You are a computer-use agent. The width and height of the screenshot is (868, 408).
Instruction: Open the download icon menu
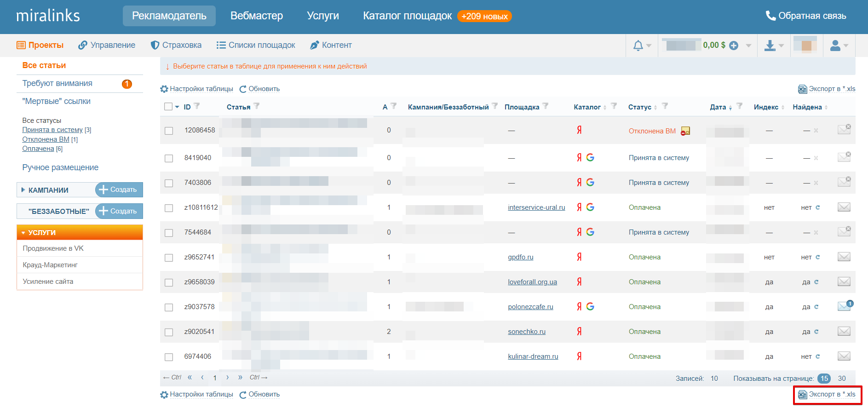[770, 46]
